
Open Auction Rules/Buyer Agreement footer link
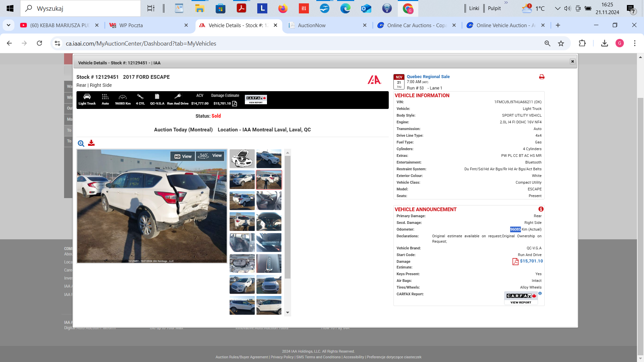click(x=241, y=357)
